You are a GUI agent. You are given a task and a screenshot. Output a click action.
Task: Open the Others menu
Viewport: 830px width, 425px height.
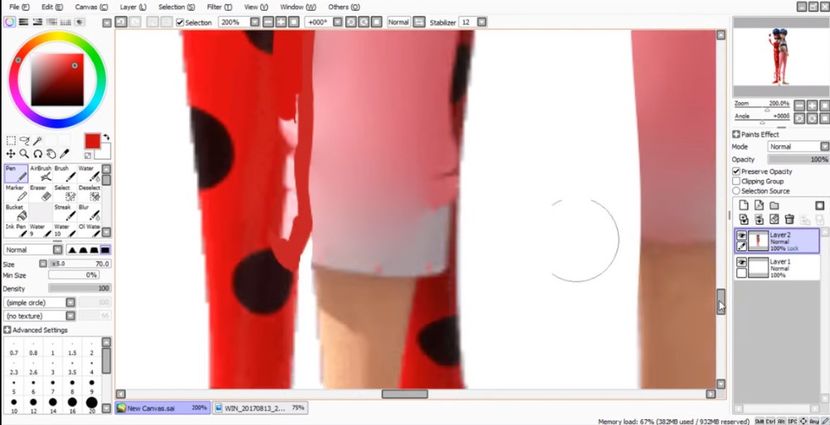coord(344,7)
